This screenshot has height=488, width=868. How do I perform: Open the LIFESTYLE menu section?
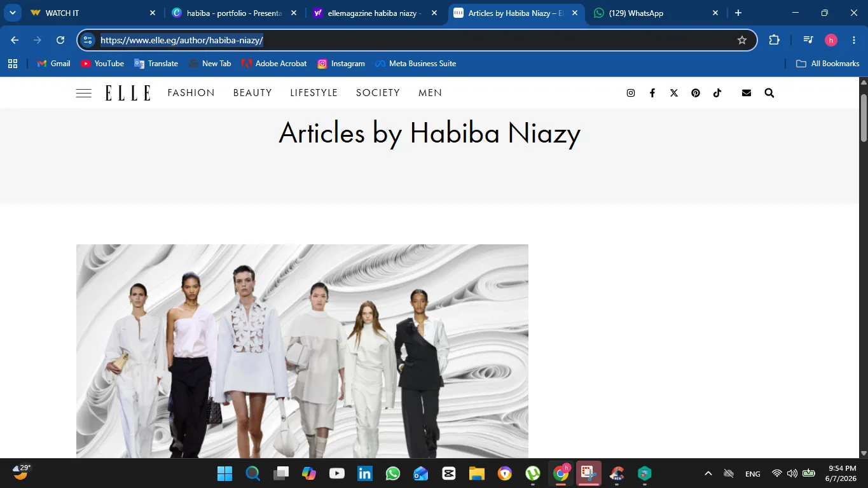tap(314, 93)
